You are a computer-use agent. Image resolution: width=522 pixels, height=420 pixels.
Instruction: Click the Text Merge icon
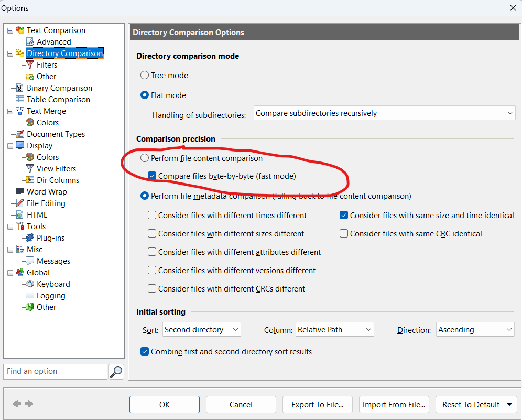point(20,111)
